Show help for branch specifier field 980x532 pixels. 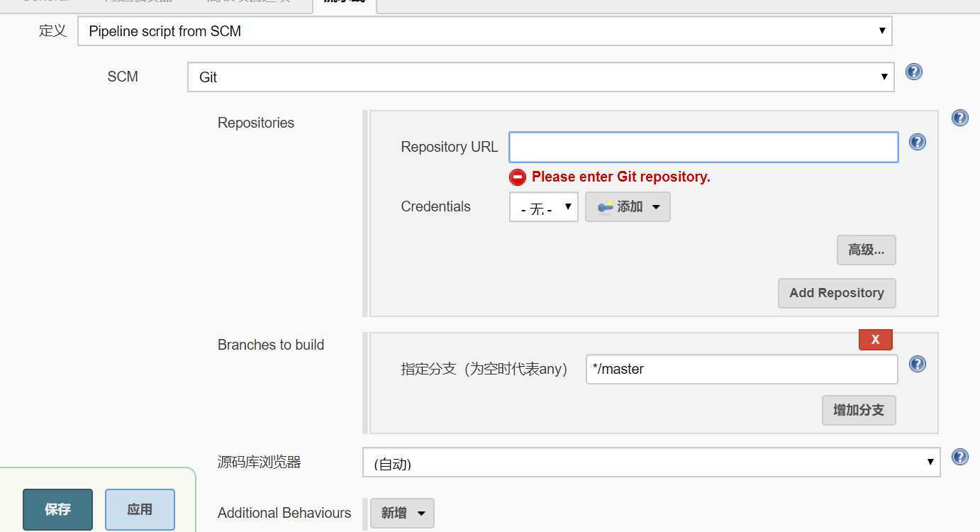tap(918, 364)
